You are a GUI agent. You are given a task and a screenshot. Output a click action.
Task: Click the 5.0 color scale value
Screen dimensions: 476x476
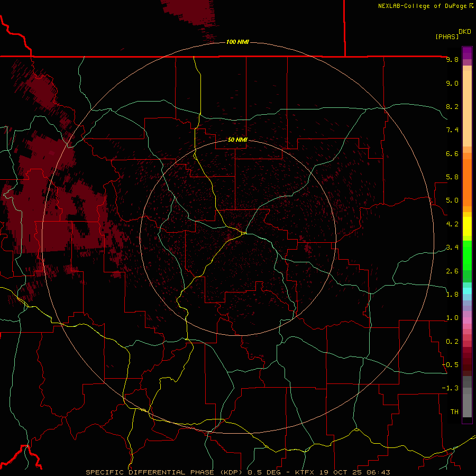(x=452, y=200)
